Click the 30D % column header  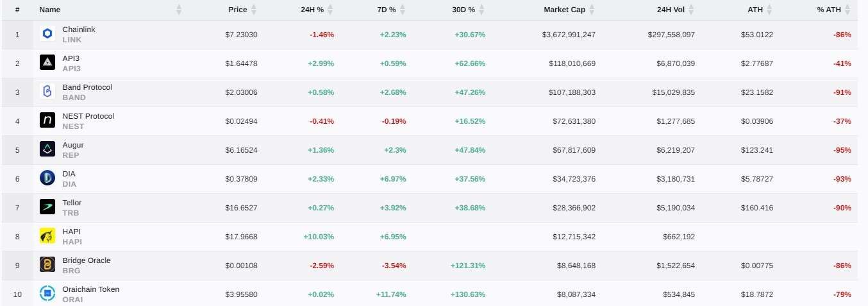point(463,10)
